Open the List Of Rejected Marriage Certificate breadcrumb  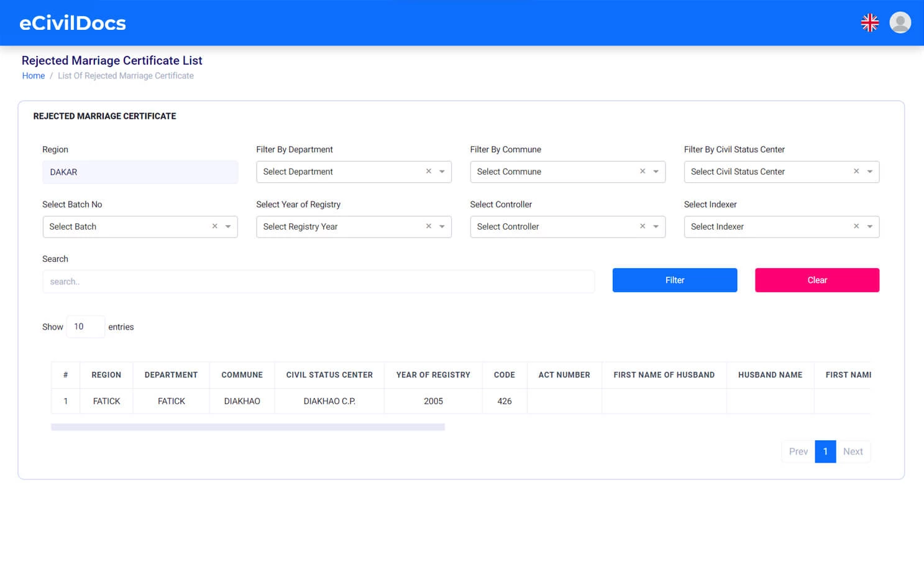tap(126, 75)
